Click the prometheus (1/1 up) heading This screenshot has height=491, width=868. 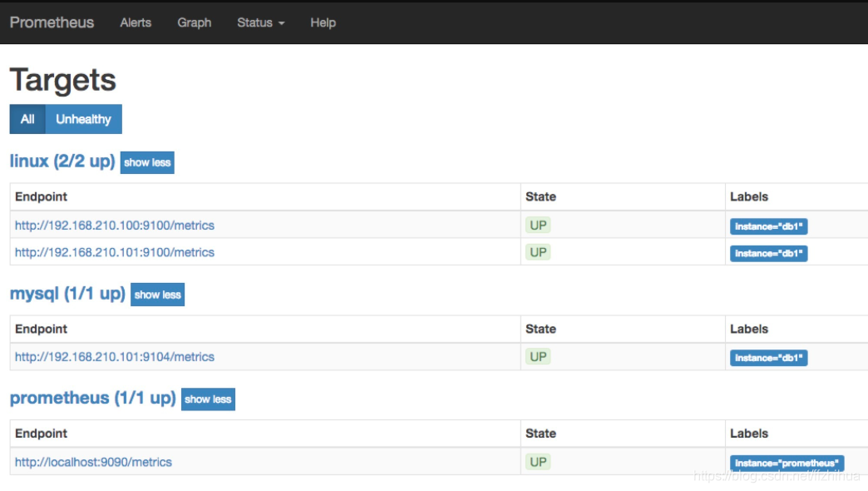coord(93,398)
